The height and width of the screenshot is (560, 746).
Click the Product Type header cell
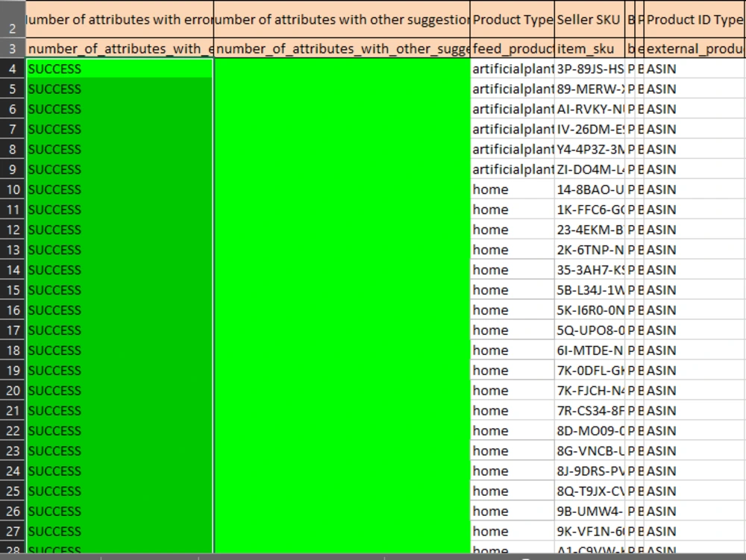point(513,19)
